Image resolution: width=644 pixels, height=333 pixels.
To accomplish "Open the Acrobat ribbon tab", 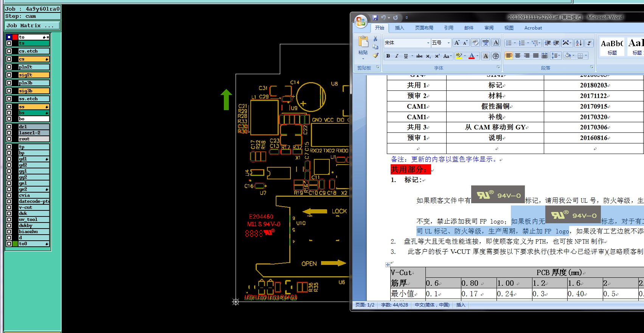I will (533, 28).
